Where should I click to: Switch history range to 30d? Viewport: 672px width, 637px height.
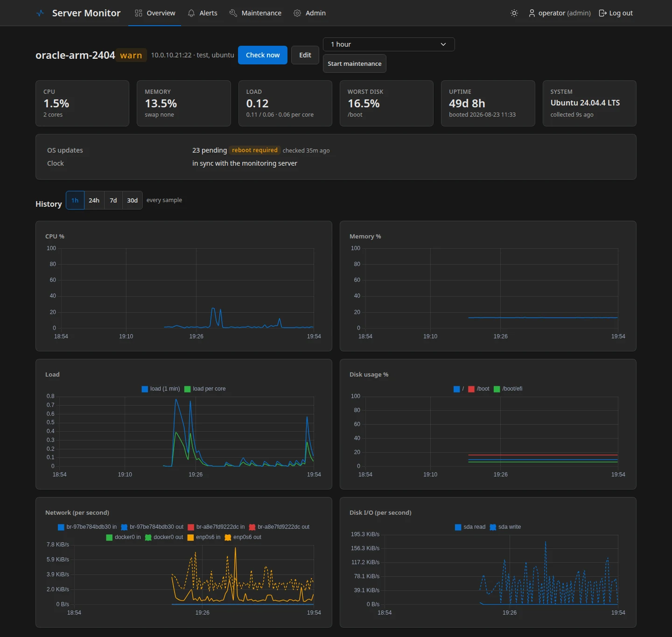[133, 200]
